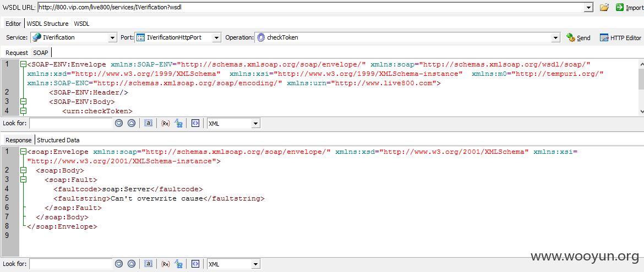Open the response XML language dropdown
Screen dimensions: 644x272
point(255,264)
